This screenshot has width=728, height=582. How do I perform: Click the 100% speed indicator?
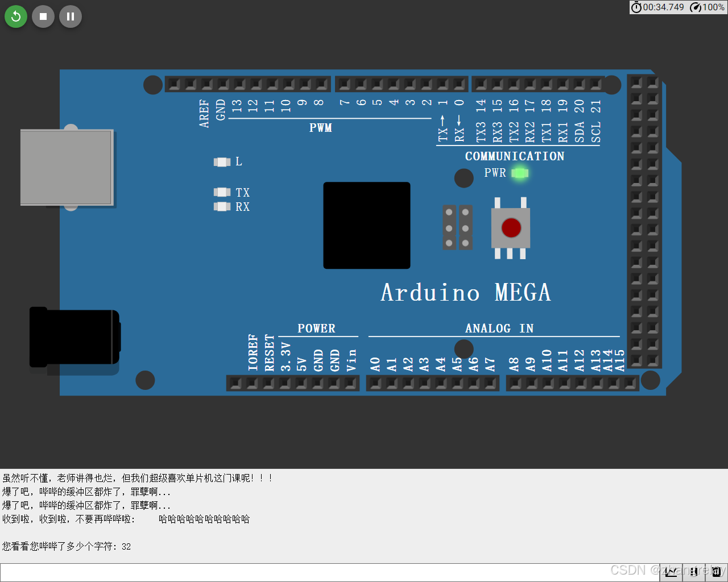tap(707, 7)
